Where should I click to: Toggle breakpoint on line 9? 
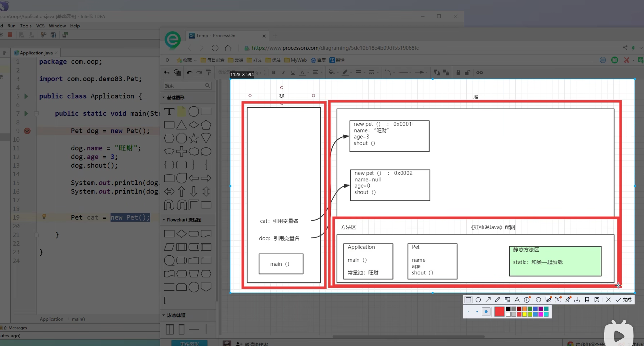point(27,131)
